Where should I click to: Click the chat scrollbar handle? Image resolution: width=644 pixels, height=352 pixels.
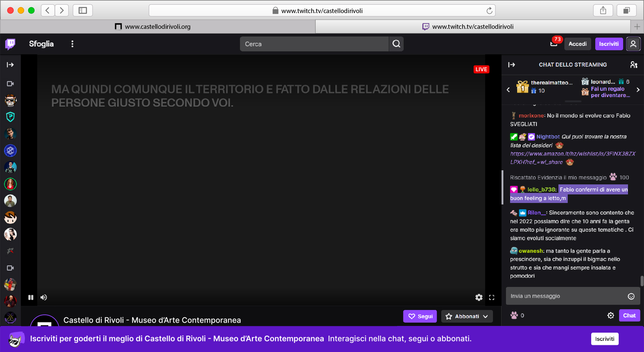(642, 281)
